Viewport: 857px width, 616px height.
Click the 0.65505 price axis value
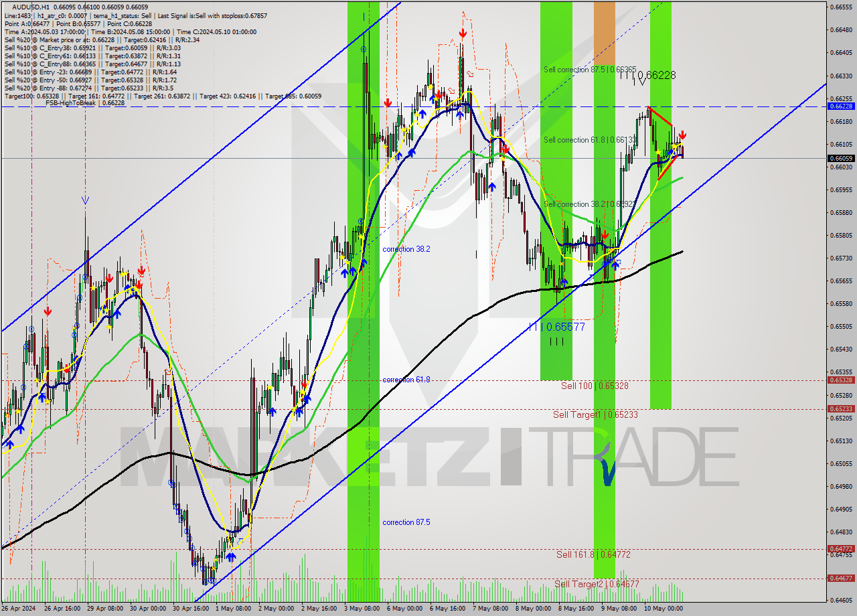pos(840,327)
